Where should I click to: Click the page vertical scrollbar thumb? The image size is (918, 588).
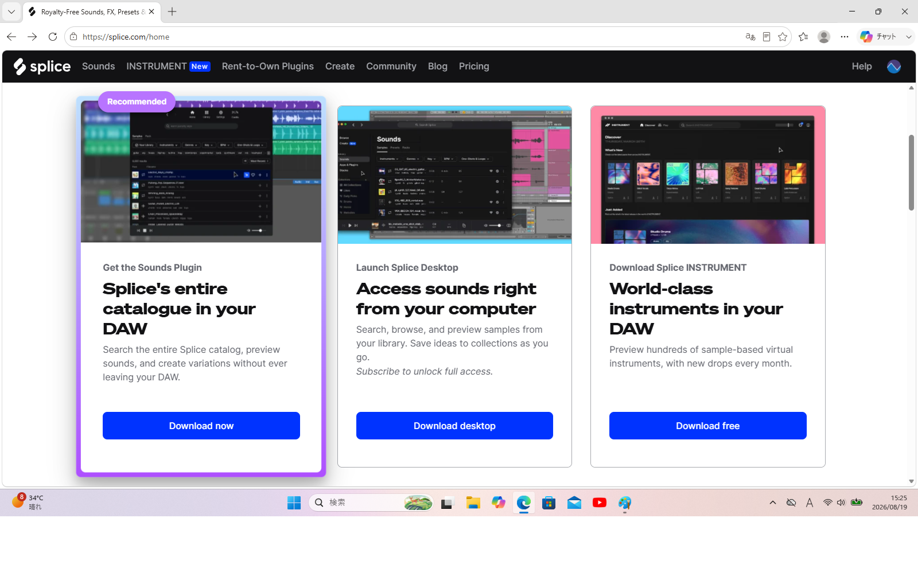911,173
